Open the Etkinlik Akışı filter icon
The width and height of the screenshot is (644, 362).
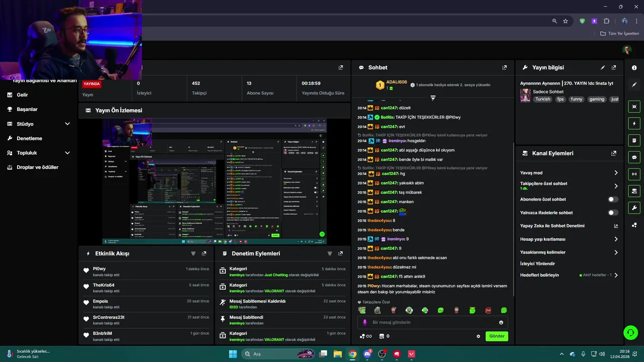(193, 254)
